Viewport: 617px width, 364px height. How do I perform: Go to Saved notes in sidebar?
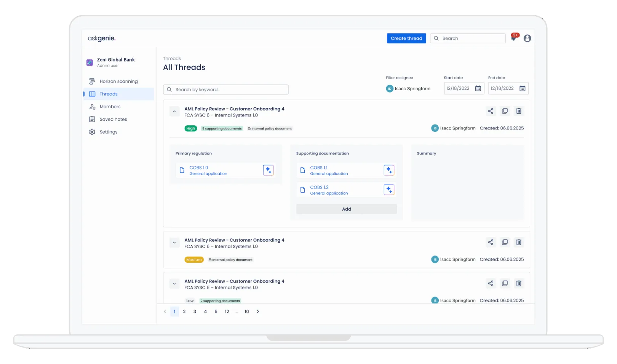tap(113, 119)
